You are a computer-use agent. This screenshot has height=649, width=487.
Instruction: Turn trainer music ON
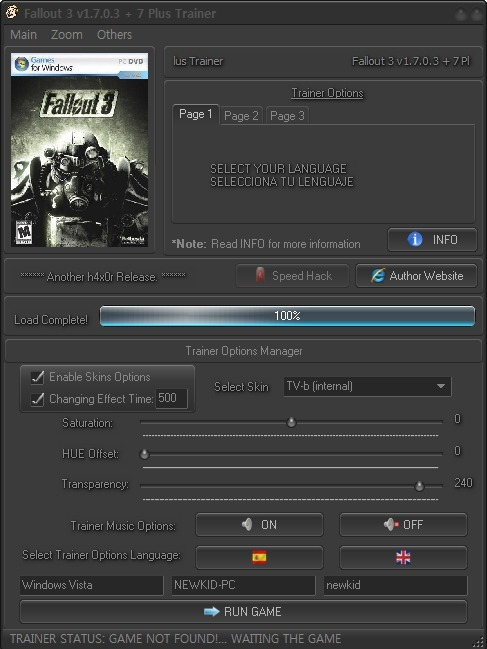point(259,525)
